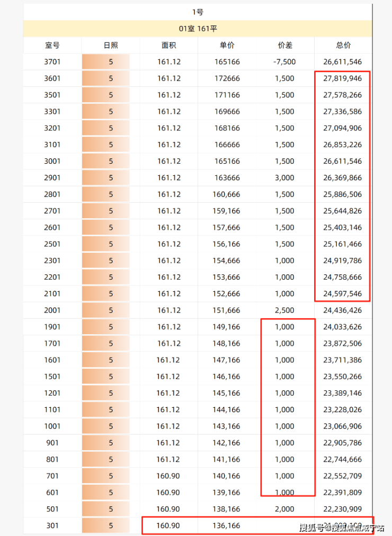Click the 总价 column header
Screen dimensions: 392x536
[343, 46]
